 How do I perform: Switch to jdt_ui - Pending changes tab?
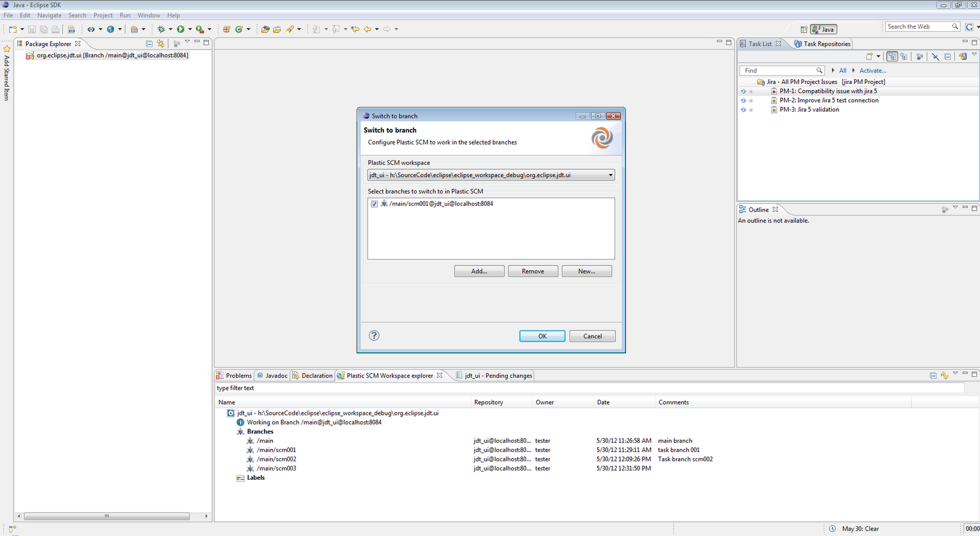[494, 376]
